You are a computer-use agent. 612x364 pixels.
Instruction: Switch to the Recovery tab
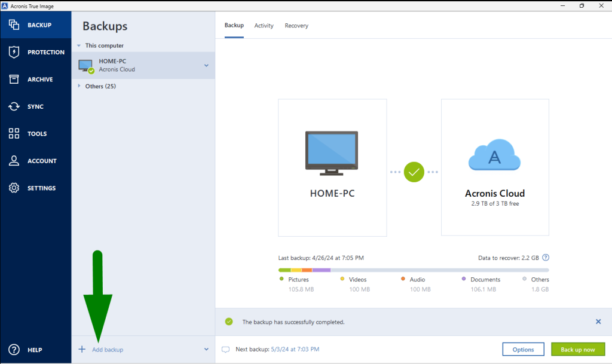pyautogui.click(x=296, y=26)
